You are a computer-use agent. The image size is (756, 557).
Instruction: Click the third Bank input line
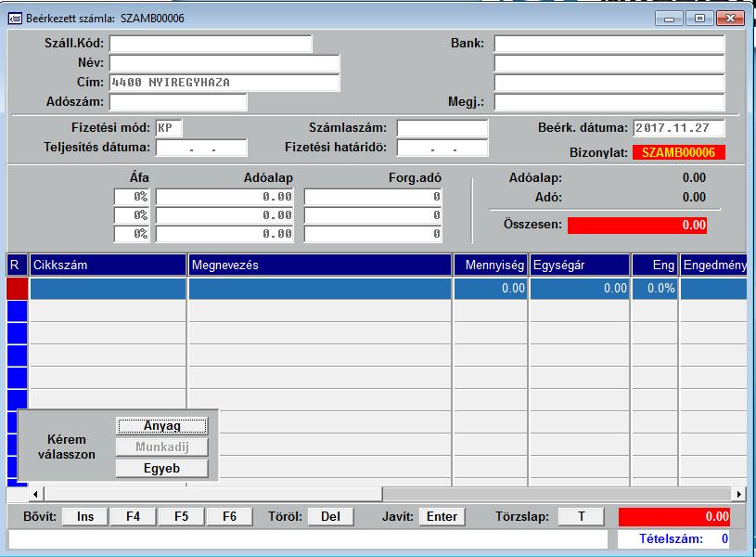[x=609, y=83]
